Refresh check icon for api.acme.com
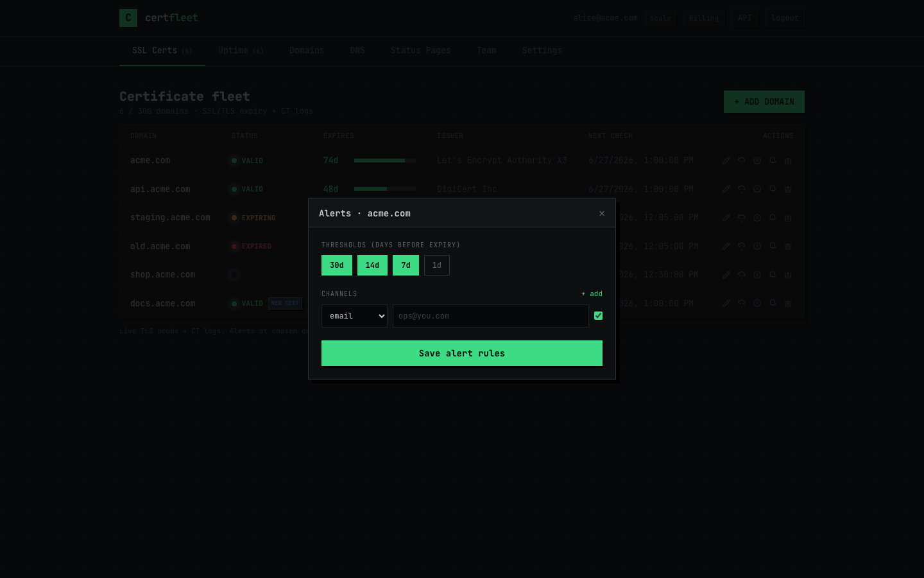 pos(741,189)
